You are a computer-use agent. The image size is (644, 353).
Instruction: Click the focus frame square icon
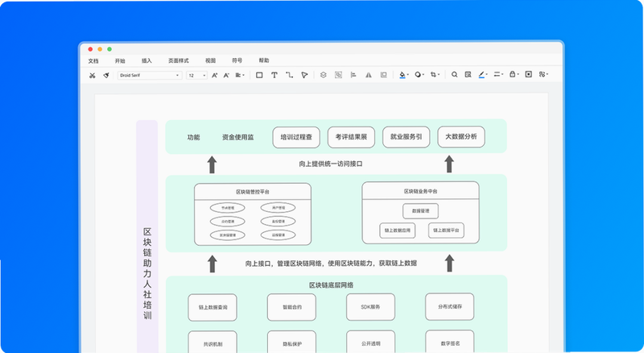click(x=529, y=74)
